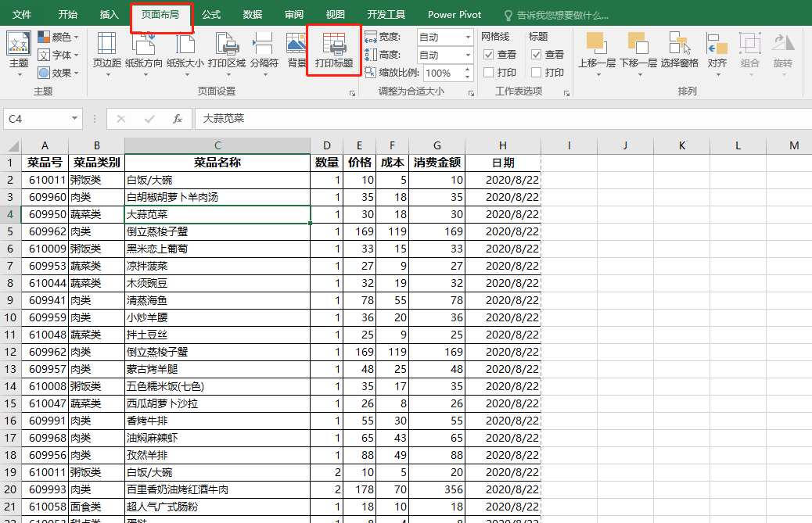Click the 打印区域 print area icon
The height and width of the screenshot is (523, 812).
(x=227, y=43)
